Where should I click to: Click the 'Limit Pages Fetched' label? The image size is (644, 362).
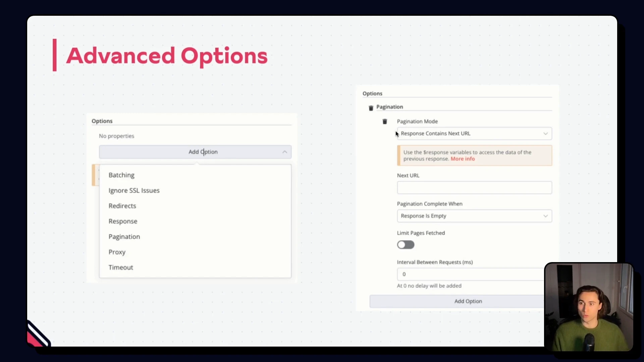coord(421,233)
